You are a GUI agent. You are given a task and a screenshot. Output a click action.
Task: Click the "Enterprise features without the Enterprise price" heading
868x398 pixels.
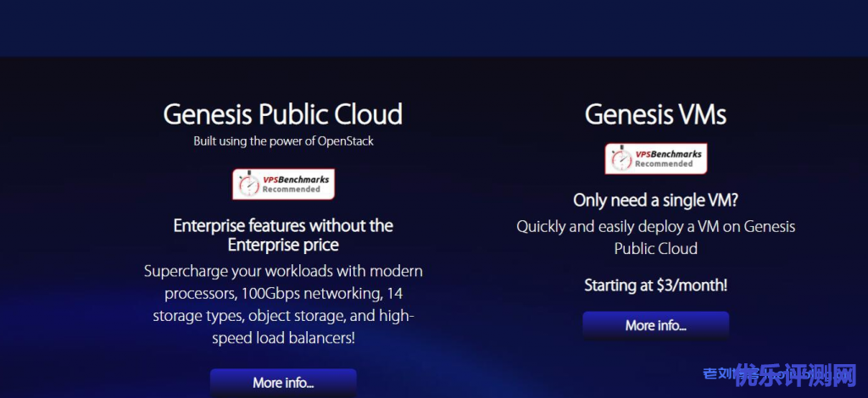(283, 235)
